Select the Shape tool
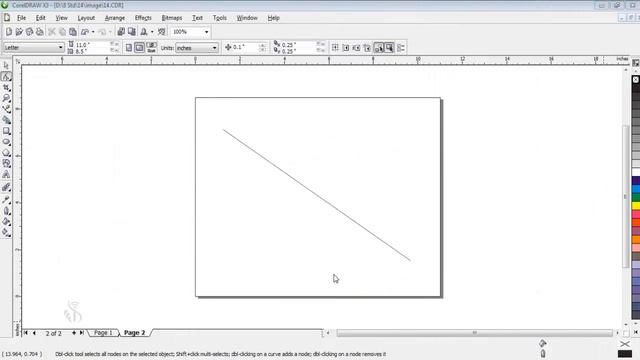Screen dimensions: 640x360 6,76
